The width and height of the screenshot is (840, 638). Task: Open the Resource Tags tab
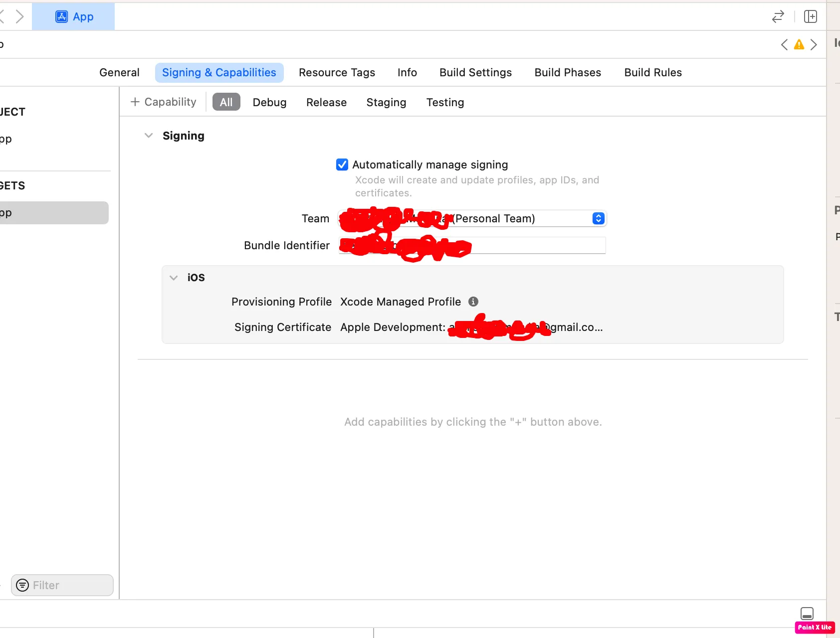[x=337, y=73]
